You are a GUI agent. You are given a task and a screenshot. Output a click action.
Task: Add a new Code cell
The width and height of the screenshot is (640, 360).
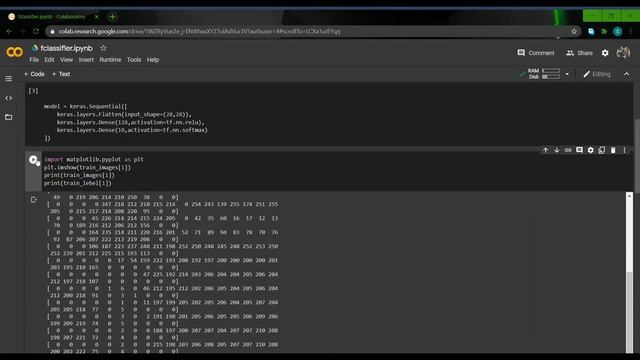coord(34,74)
